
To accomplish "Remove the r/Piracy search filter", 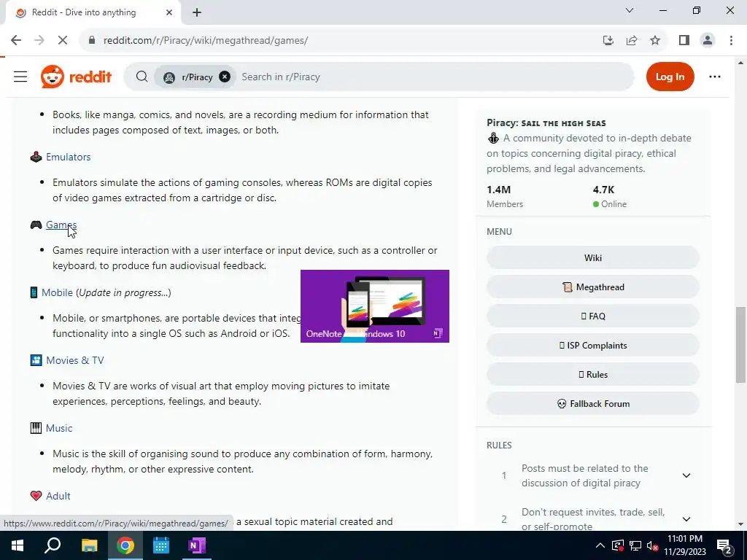I will tap(225, 77).
